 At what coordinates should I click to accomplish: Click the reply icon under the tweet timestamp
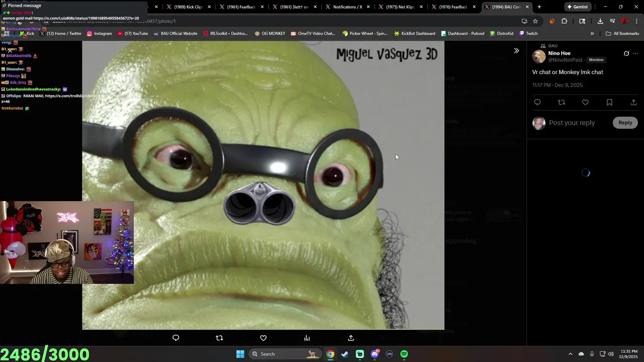coord(537,102)
